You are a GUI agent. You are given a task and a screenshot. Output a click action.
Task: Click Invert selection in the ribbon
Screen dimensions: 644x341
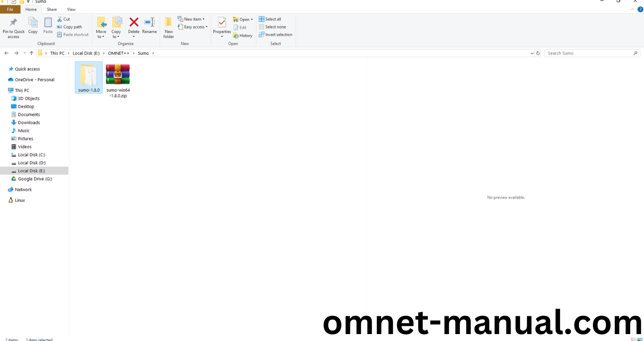[x=275, y=35]
